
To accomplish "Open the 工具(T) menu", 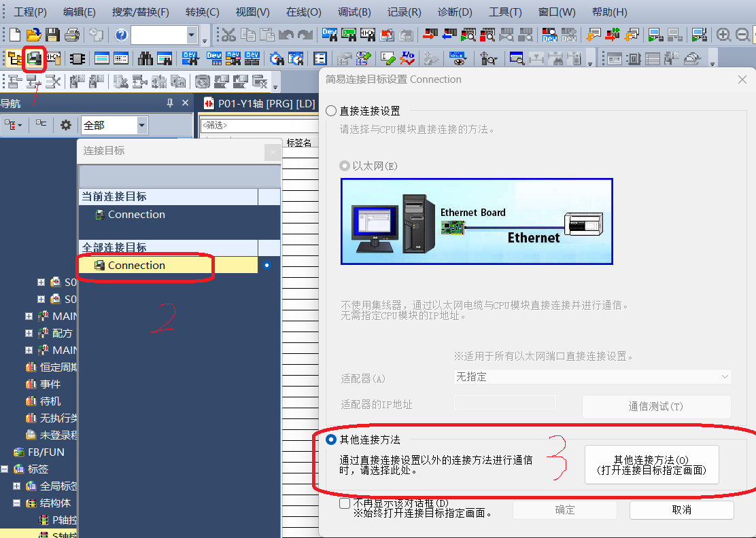I will (x=505, y=12).
